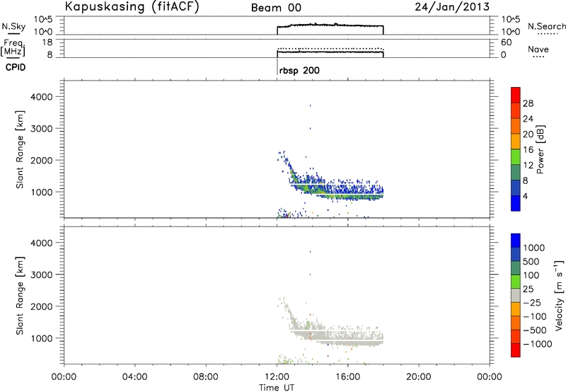Click the N.Sky legend label
Image resolution: width=566 pixels, height=392 pixels.
(x=13, y=26)
